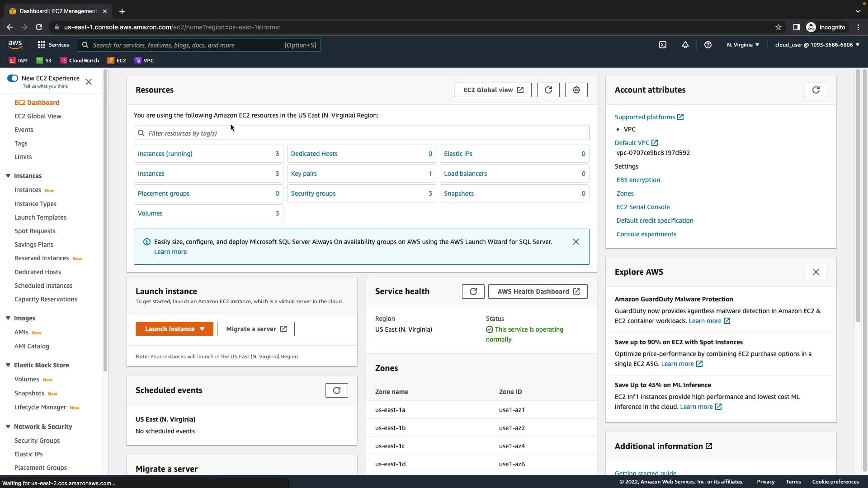
Task: Open the Services menu
Action: tap(53, 45)
